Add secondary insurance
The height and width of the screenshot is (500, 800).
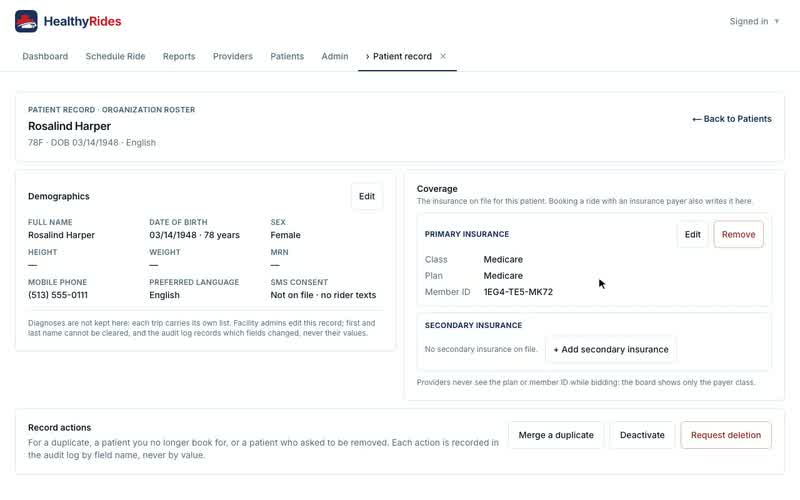click(611, 349)
